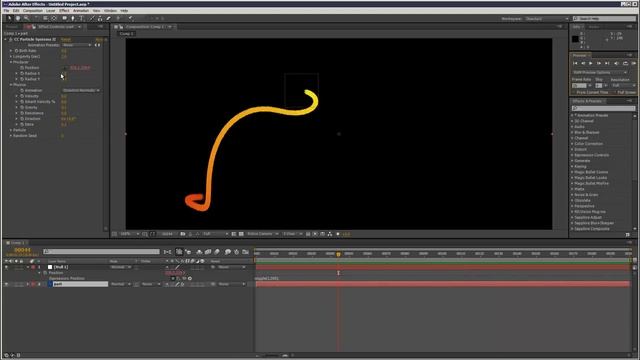Select the Selection arrow tool

pyautogui.click(x=9, y=18)
